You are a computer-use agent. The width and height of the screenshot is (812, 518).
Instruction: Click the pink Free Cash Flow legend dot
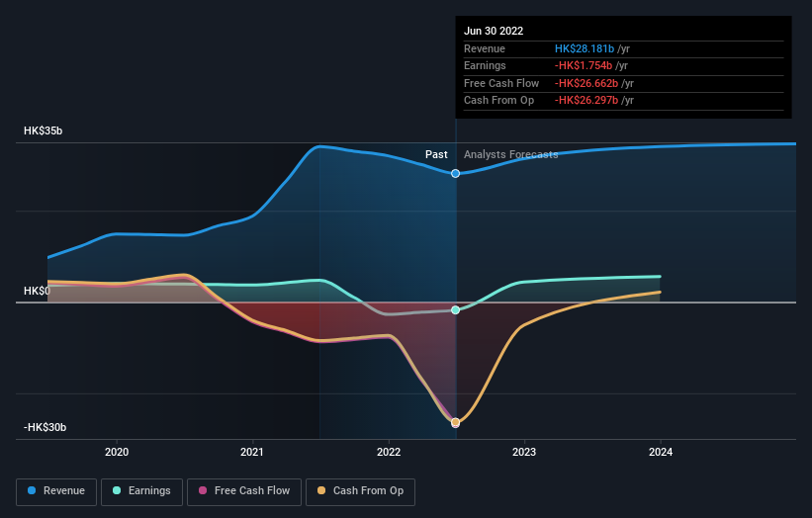pyautogui.click(x=203, y=490)
